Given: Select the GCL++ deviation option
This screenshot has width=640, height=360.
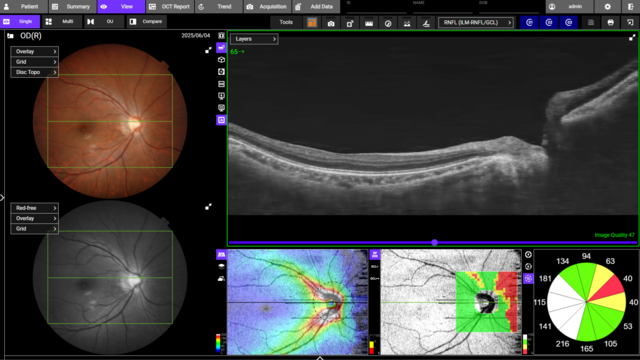Looking at the screenshot, I should click(x=375, y=278).
